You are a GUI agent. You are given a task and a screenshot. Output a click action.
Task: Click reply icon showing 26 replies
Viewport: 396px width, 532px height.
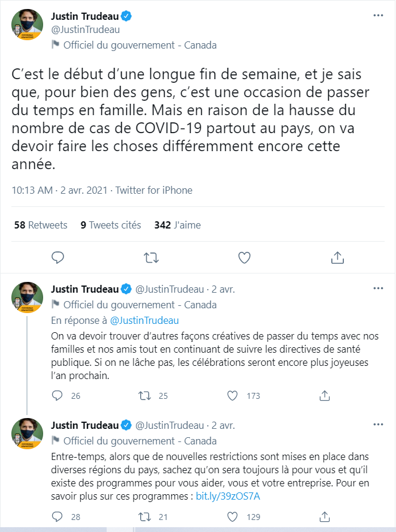coord(57,396)
